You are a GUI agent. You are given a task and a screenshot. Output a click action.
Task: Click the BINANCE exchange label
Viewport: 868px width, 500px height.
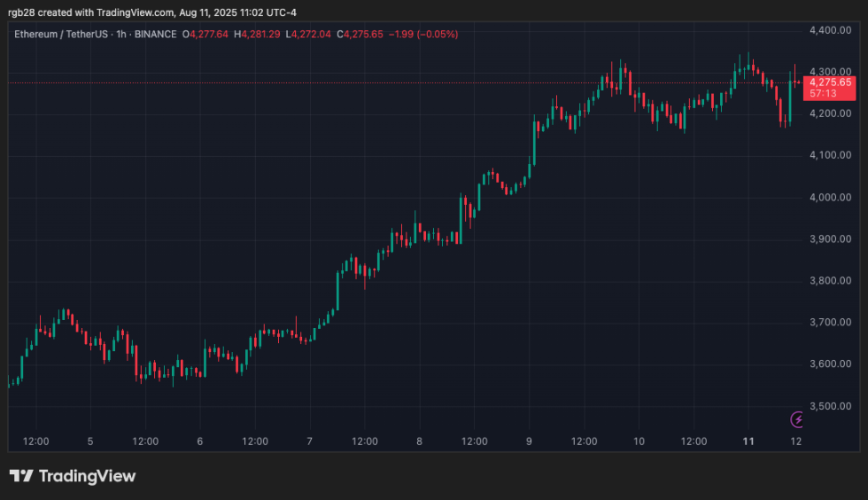pos(153,35)
